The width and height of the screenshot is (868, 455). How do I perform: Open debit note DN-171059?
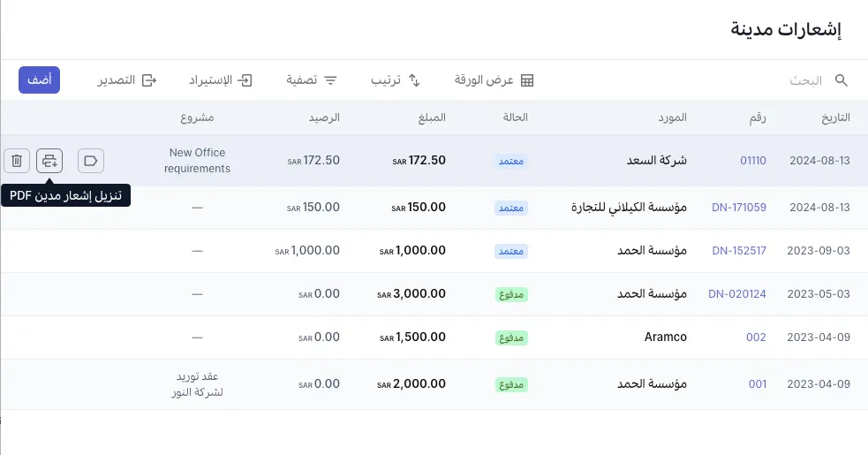739,208
